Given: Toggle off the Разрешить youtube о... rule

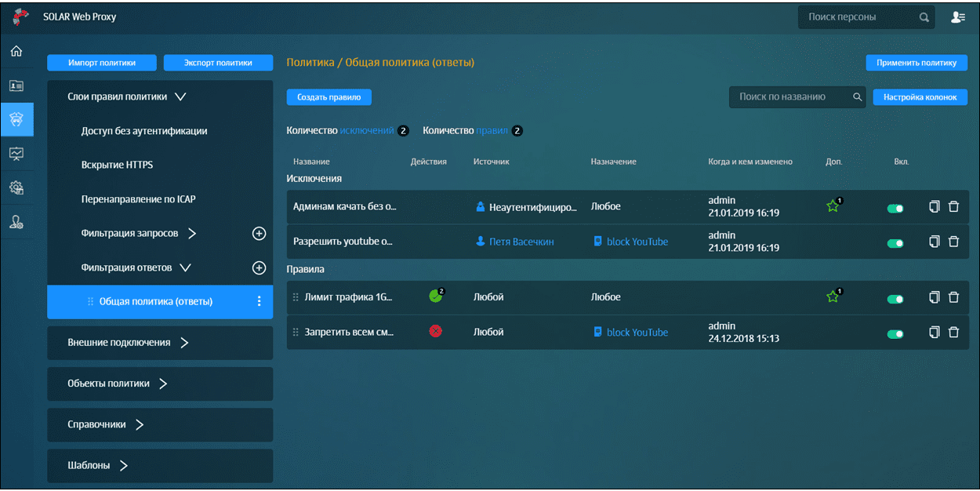Looking at the screenshot, I should pos(895,243).
